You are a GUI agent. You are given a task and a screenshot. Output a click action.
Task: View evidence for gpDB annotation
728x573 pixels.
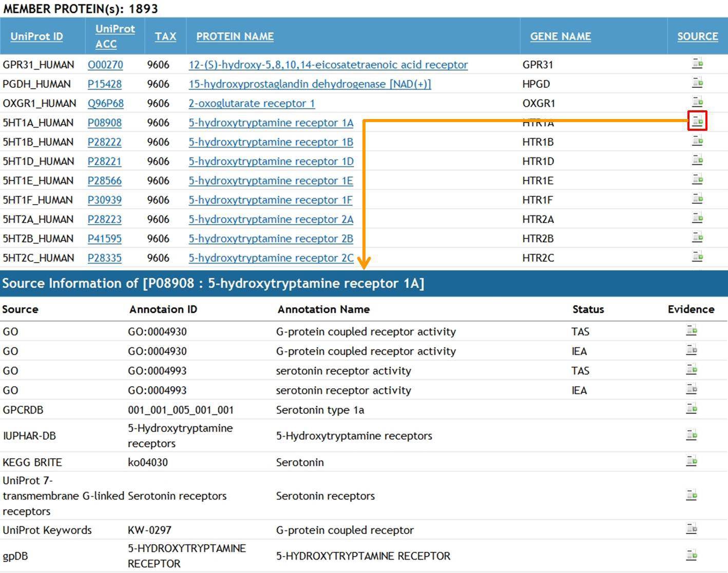pos(692,555)
